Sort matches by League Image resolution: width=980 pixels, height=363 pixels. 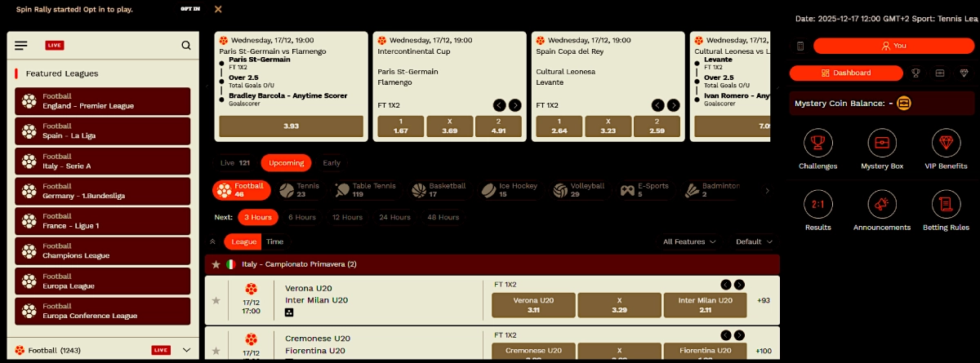point(244,241)
